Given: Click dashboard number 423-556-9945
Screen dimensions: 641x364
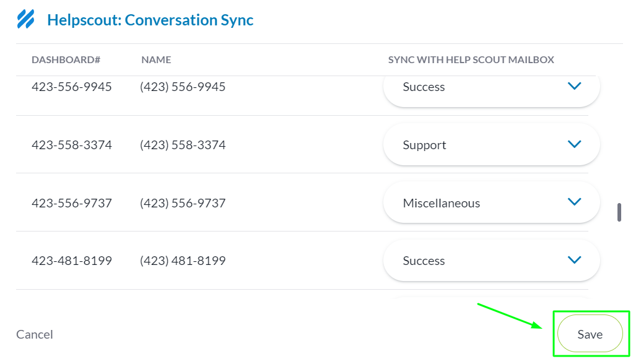Looking at the screenshot, I should tap(72, 87).
